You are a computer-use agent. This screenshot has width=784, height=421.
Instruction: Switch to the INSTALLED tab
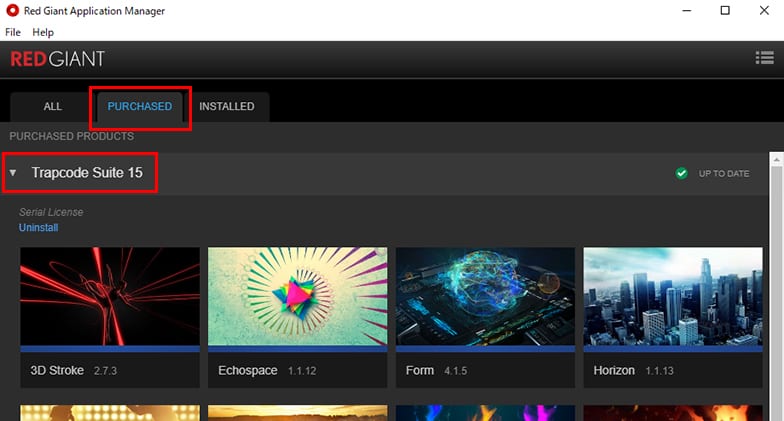pos(226,106)
